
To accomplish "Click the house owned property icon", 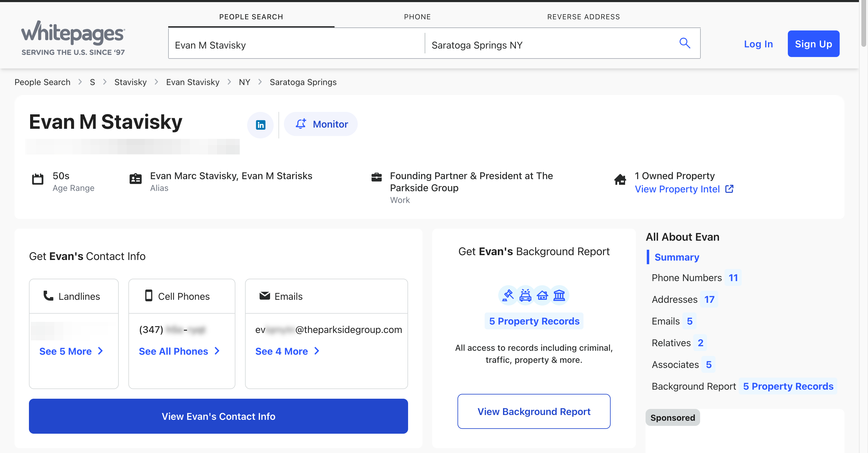I will [620, 179].
